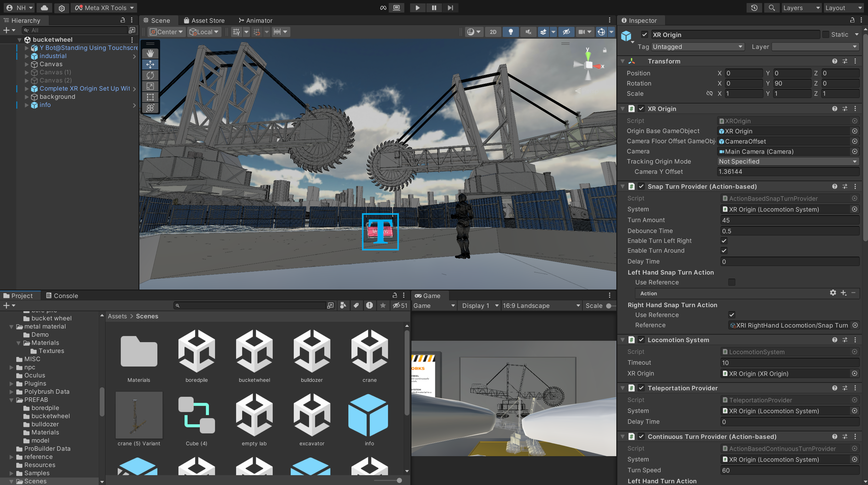Open the Tracking Origin Mode dropdown
868x485 pixels.
click(788, 162)
